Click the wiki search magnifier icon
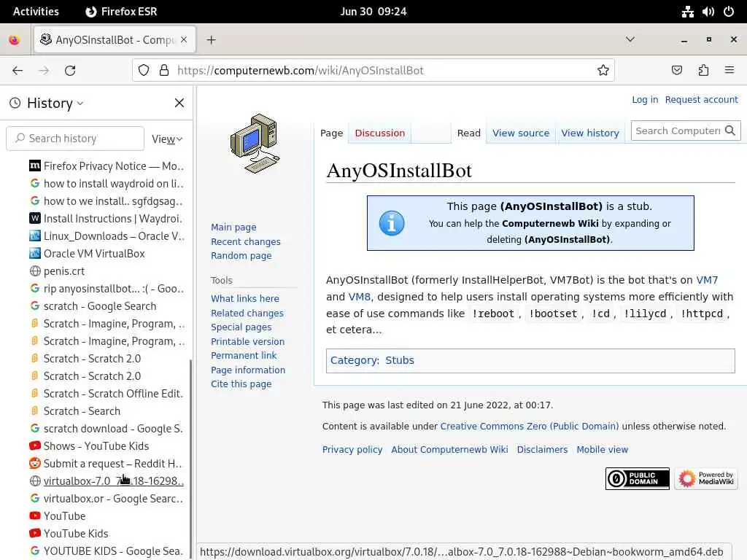747x560 pixels. [729, 131]
